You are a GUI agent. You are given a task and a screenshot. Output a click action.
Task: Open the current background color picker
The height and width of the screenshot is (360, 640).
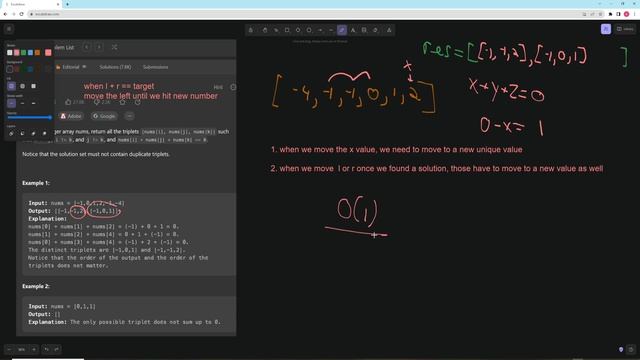48,69
